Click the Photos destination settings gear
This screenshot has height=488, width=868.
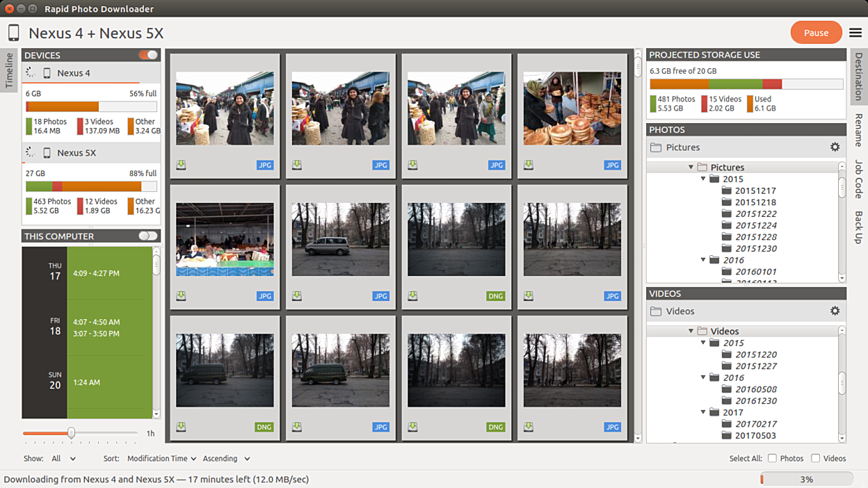[835, 147]
